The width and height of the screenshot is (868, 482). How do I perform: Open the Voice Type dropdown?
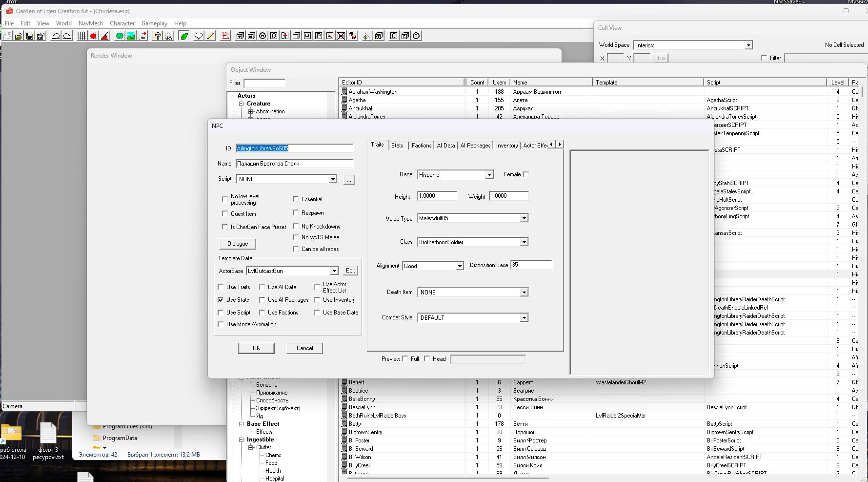coord(524,218)
